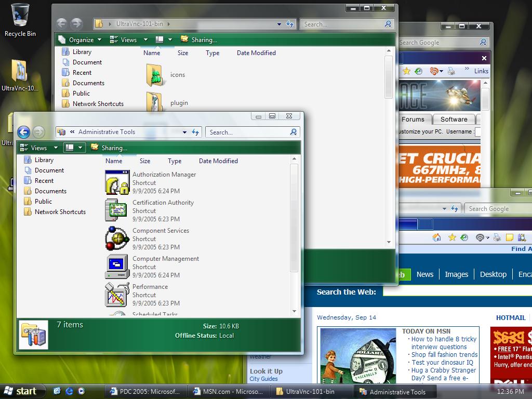Open the HOTMAIL link on MSN
The width and height of the screenshot is (532, 399).
point(510,317)
